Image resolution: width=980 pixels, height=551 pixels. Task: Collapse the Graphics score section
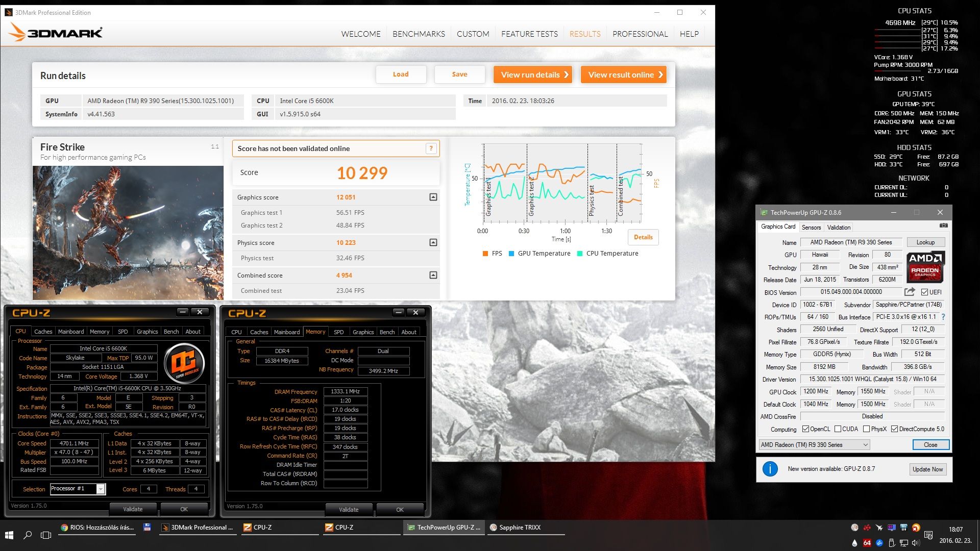(433, 197)
